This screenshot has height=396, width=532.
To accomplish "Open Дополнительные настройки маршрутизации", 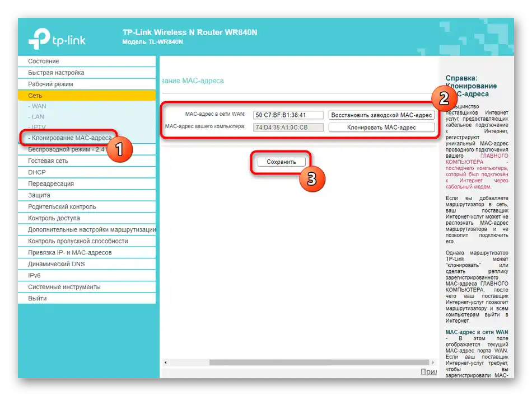I will 87,230.
